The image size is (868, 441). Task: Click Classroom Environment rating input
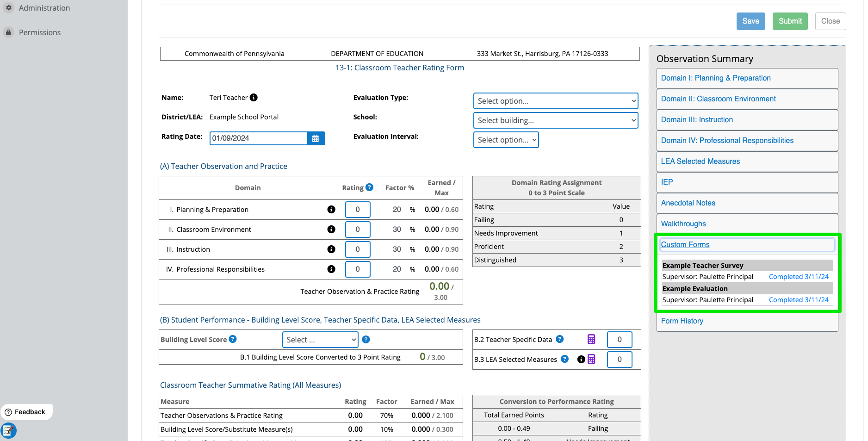pyautogui.click(x=358, y=230)
